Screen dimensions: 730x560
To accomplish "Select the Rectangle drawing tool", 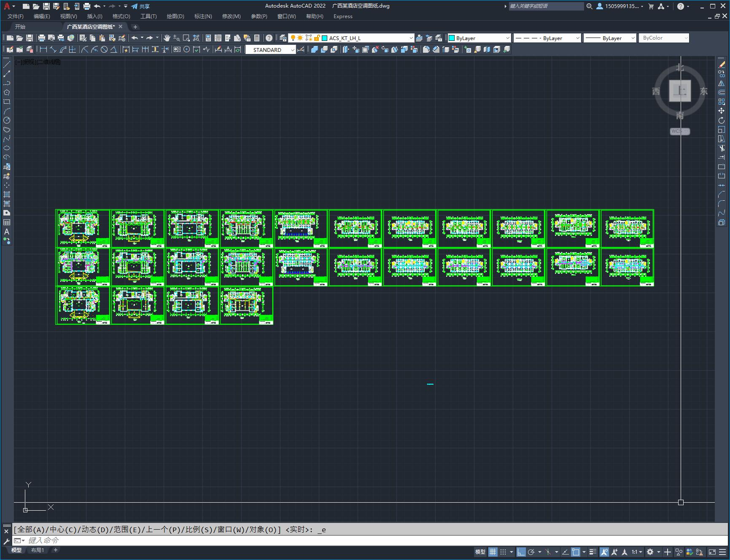I will [7, 102].
